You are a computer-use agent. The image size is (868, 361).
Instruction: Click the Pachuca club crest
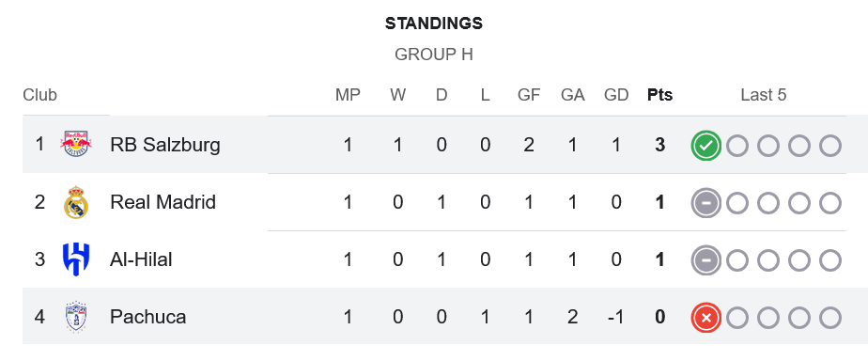pos(76,317)
